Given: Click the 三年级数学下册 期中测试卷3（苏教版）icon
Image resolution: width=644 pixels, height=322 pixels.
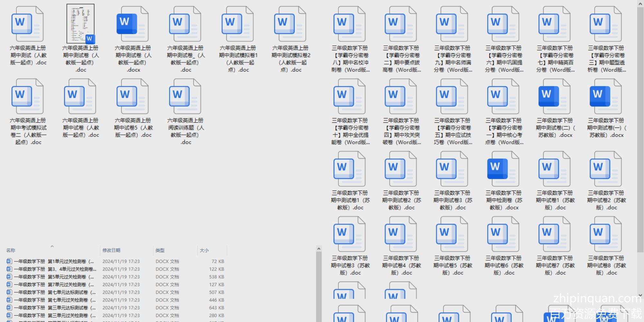Looking at the screenshot, I should [x=452, y=169].
